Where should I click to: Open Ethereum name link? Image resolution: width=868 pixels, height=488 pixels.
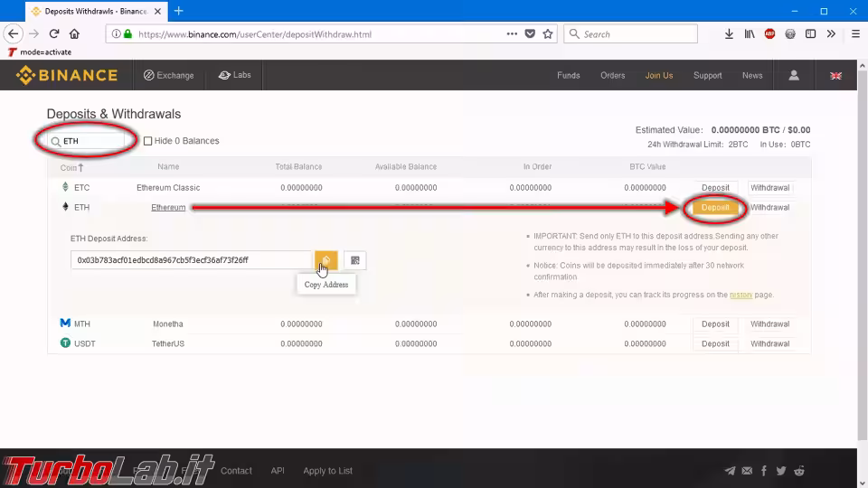pos(168,208)
